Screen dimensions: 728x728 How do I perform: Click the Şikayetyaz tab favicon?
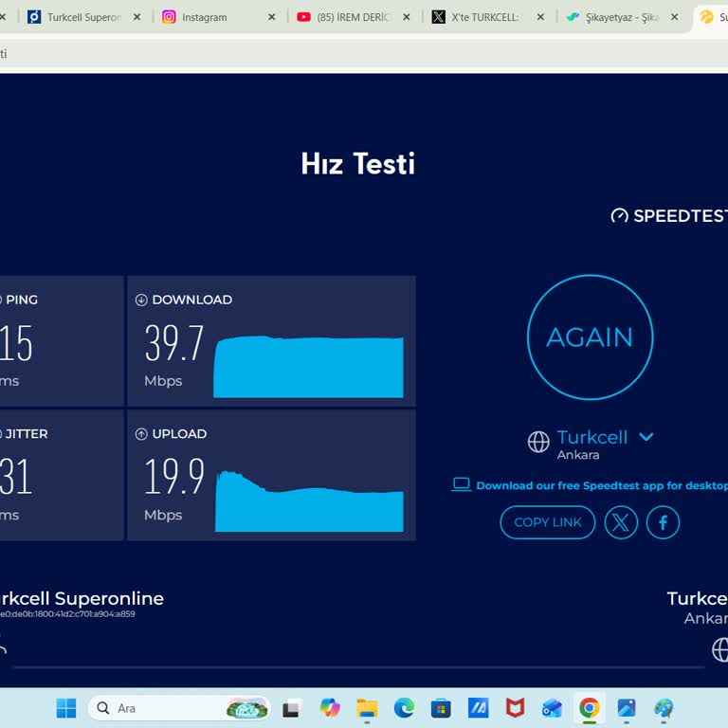pyautogui.click(x=573, y=17)
